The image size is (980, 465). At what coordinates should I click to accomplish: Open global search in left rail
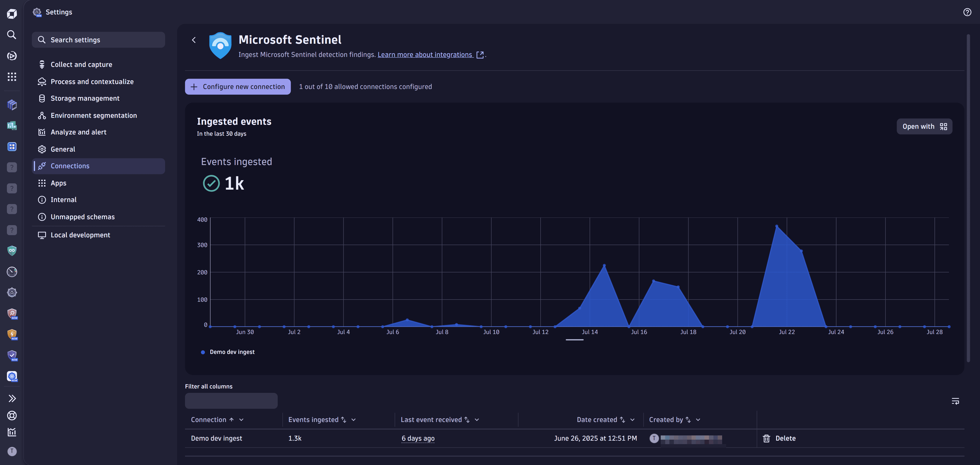[12, 35]
